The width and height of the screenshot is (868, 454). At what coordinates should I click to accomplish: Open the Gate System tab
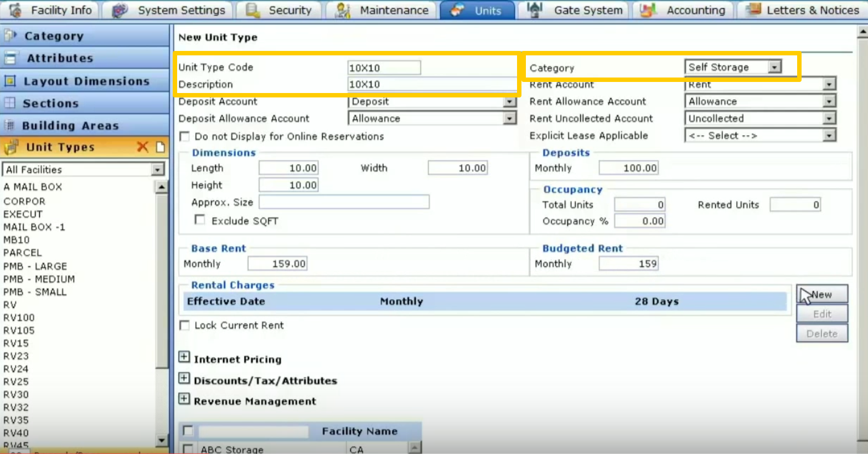(575, 10)
